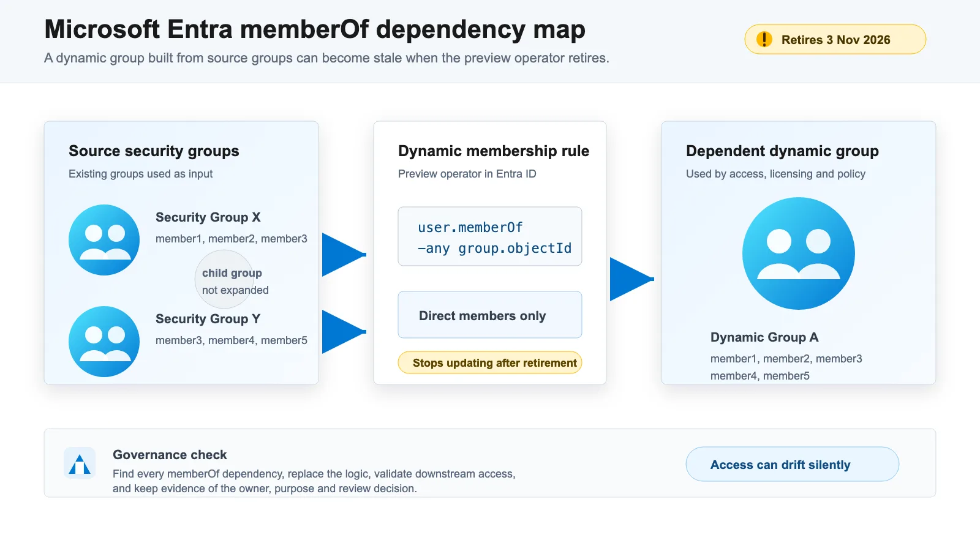Click the "Dependent dynamic group" heading

[x=782, y=151]
